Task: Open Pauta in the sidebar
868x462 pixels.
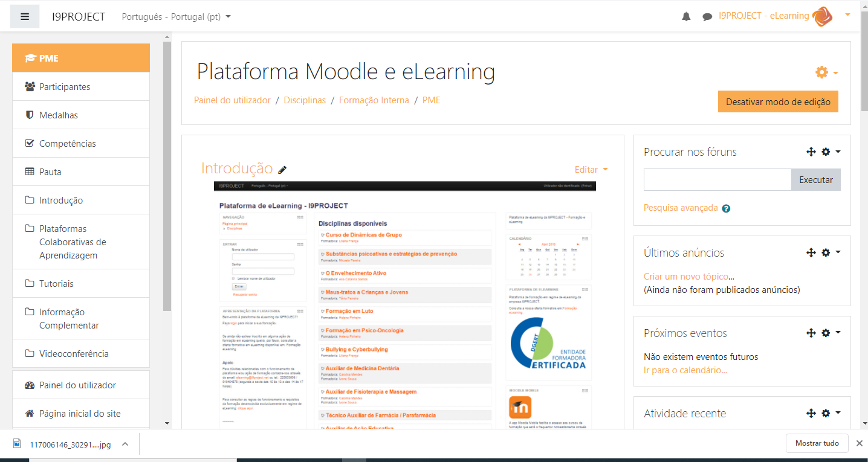Action: tap(81, 172)
